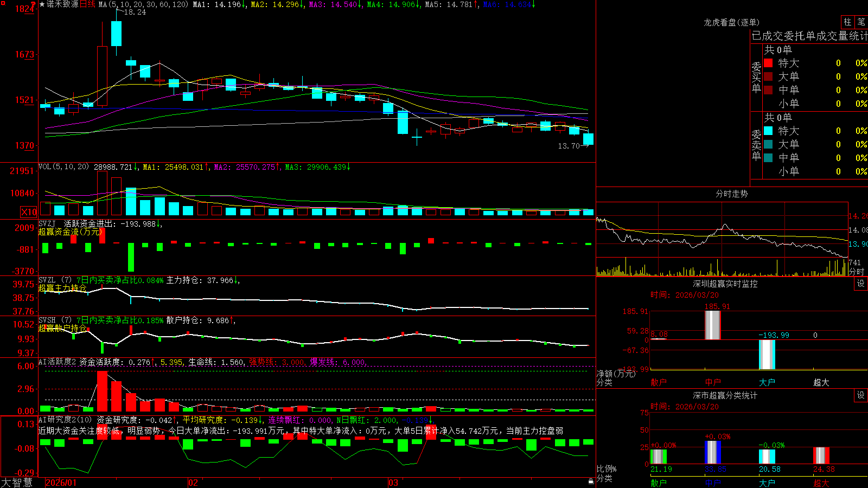Select the red 特大 buy-order swatch

768,63
